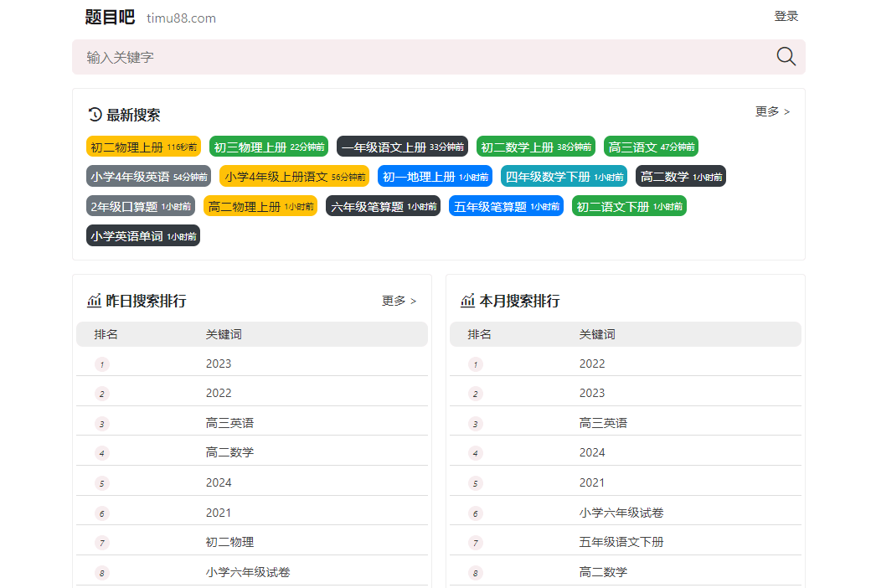Click the history clock icon beside 最新搜索
Screen dimensions: 871x588
(95, 115)
